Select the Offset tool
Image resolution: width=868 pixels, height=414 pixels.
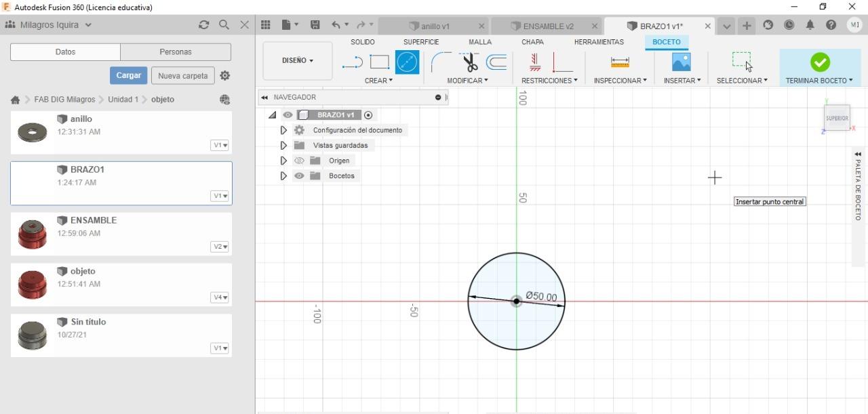coord(497,62)
